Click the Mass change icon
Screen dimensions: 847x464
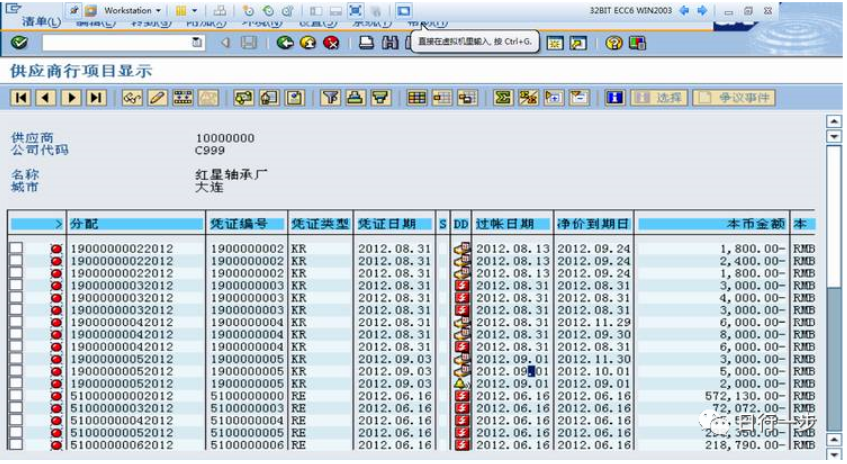(x=183, y=98)
